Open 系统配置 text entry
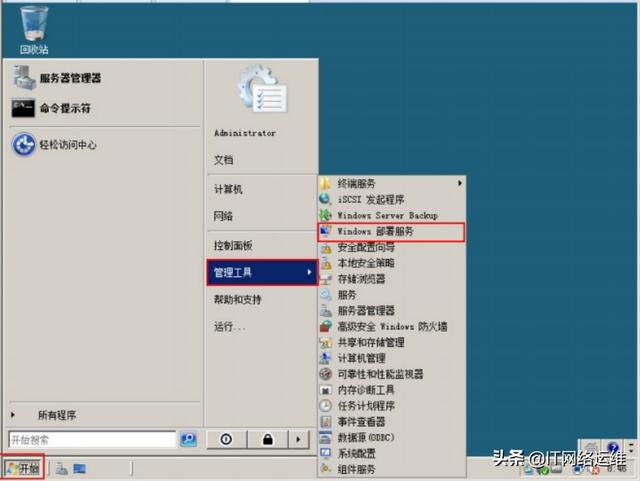 pos(357,453)
